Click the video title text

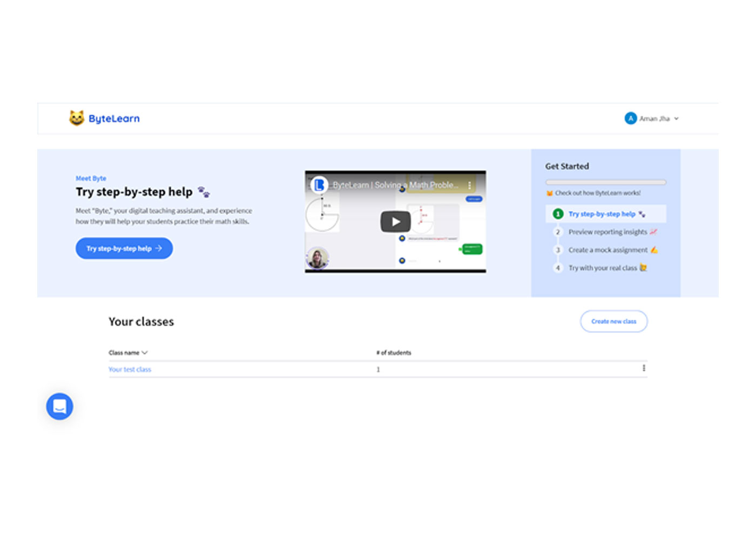tap(395, 185)
